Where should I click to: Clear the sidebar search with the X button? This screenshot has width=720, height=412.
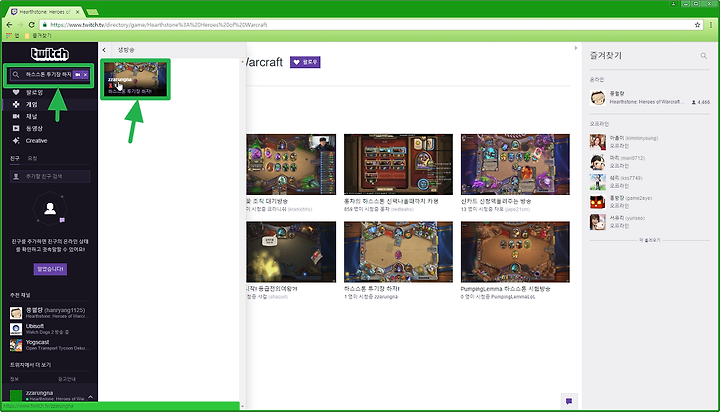(85, 74)
